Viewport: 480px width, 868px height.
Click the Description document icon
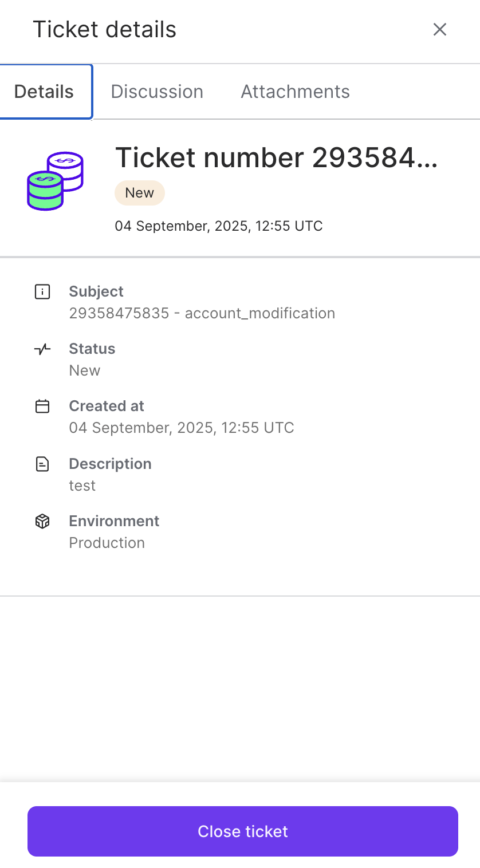pyautogui.click(x=42, y=464)
